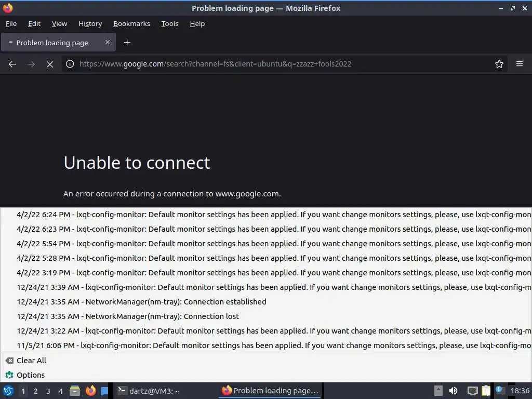The height and width of the screenshot is (399, 532).
Task: Select the 12/24/21 3:39 AM notification entry
Action: (266, 287)
